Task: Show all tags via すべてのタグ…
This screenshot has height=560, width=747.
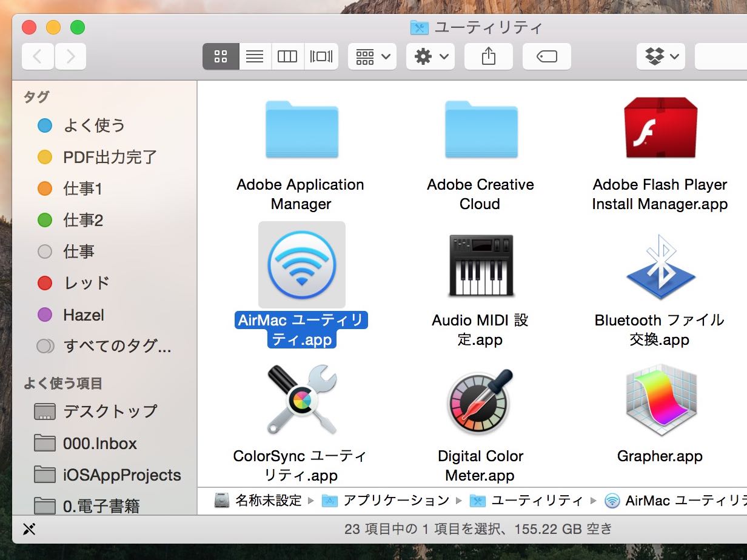Action: [104, 346]
